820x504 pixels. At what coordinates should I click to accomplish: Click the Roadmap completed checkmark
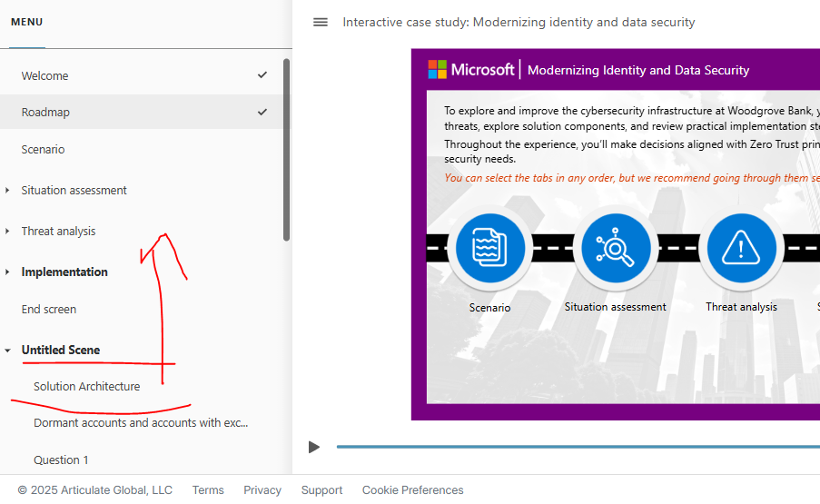click(262, 112)
